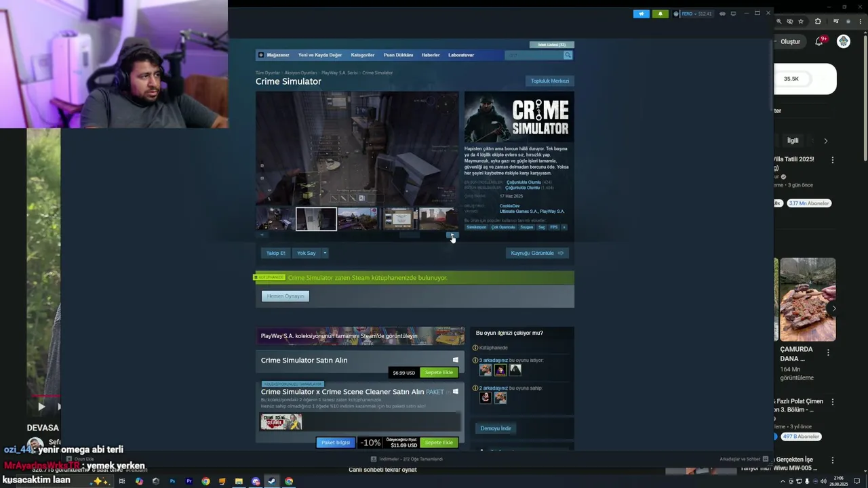Select third thumbnail with red car
This screenshot has height=488, width=868.
(x=357, y=219)
